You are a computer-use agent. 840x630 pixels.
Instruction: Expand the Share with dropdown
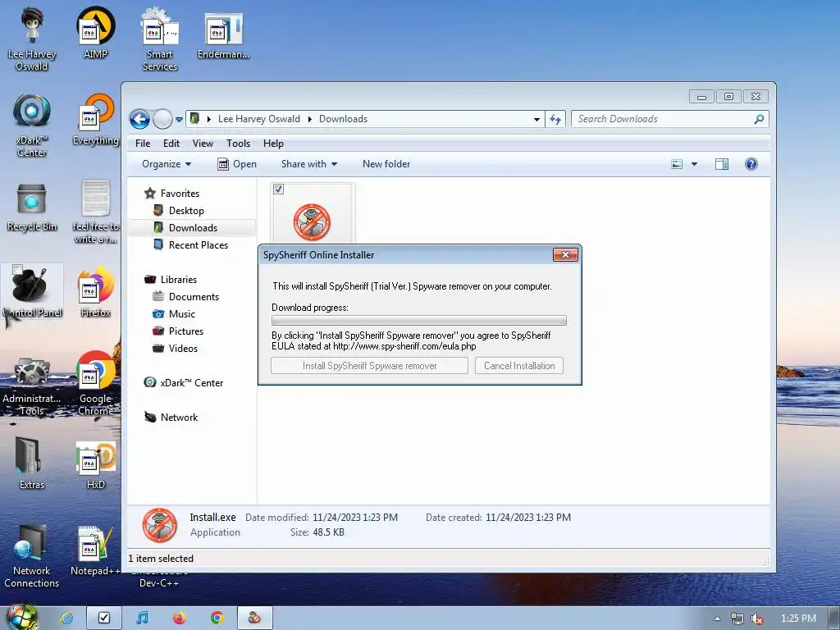click(309, 164)
